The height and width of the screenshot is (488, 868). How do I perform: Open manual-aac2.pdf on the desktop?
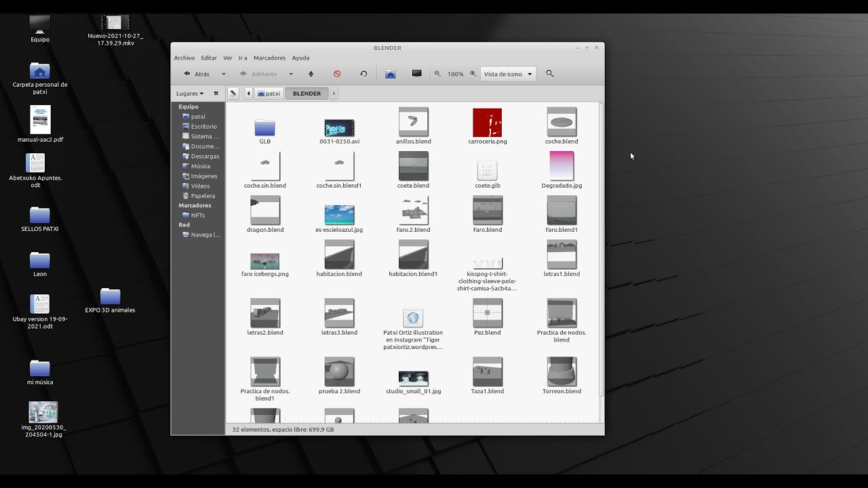[40, 119]
